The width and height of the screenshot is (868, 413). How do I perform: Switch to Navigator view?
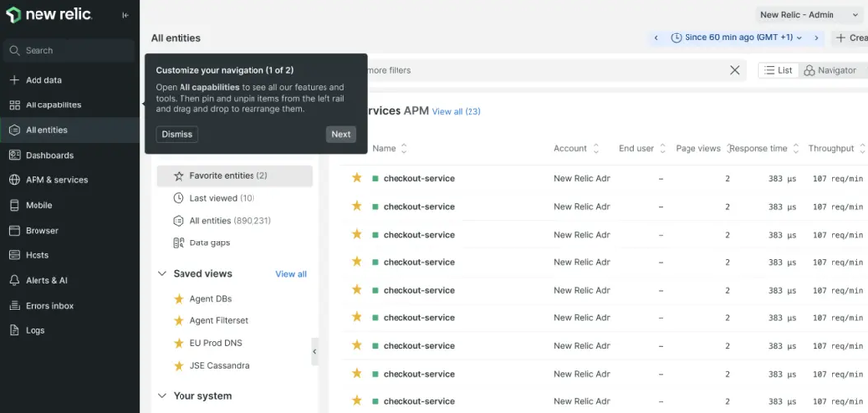830,70
